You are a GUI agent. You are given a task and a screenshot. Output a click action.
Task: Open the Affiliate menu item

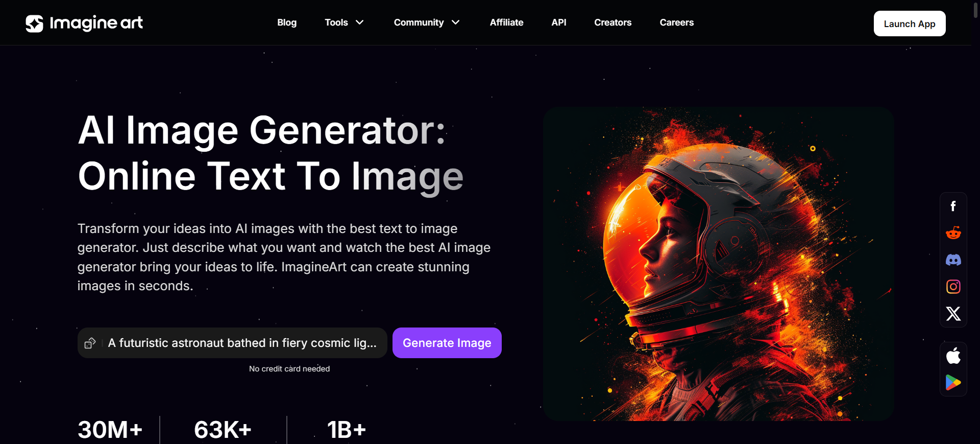[506, 22]
